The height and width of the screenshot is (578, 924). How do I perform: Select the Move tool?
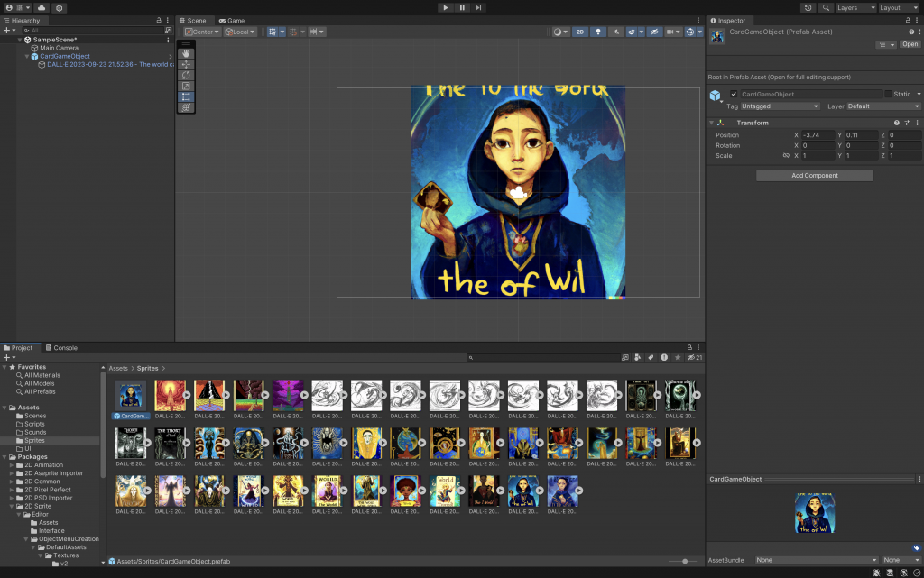186,64
